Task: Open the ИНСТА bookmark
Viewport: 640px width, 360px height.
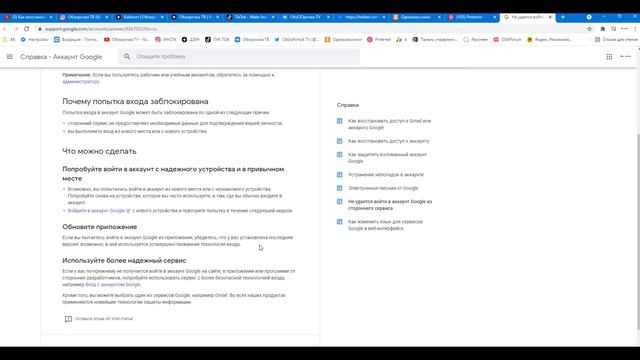Action: pyautogui.click(x=166, y=40)
